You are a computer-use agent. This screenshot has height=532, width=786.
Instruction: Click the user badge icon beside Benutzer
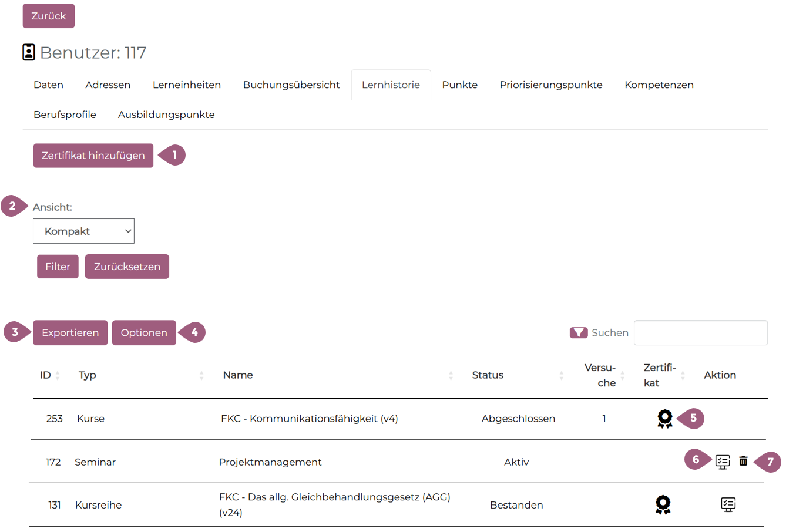(x=29, y=52)
